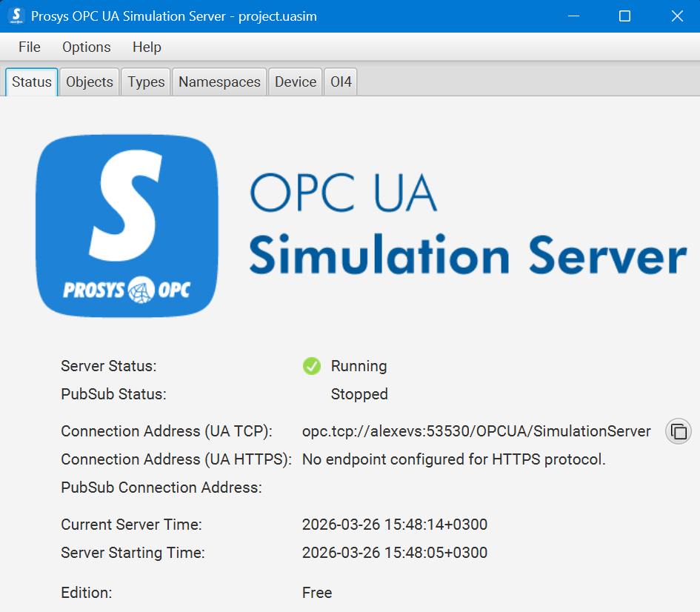Minimize the Simulation Server window
Image resolution: width=700 pixels, height=612 pixels.
point(572,16)
